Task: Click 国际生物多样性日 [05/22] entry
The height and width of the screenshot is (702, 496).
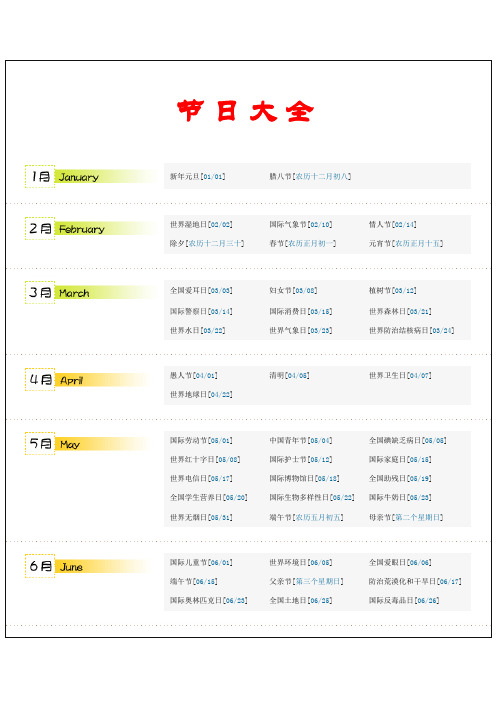Action: pyautogui.click(x=312, y=497)
